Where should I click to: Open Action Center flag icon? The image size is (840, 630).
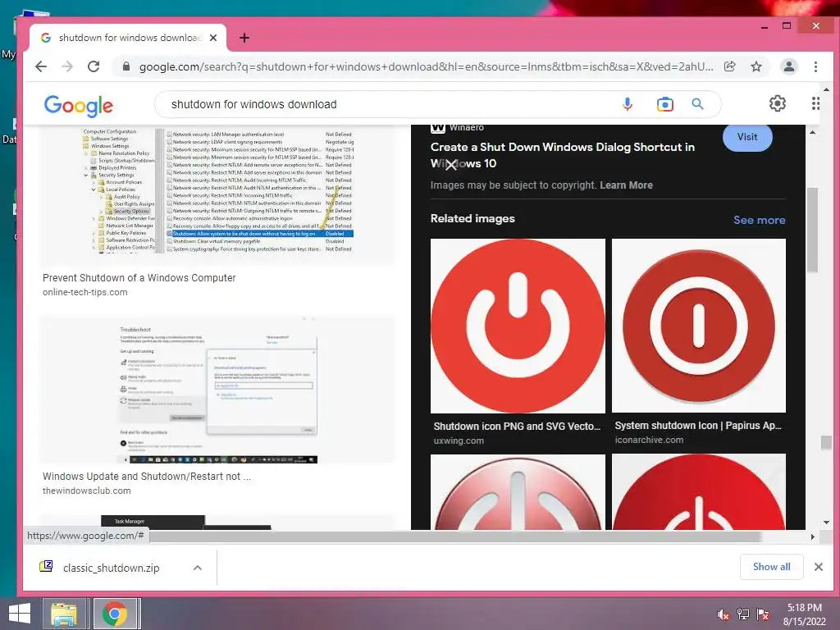click(x=763, y=614)
